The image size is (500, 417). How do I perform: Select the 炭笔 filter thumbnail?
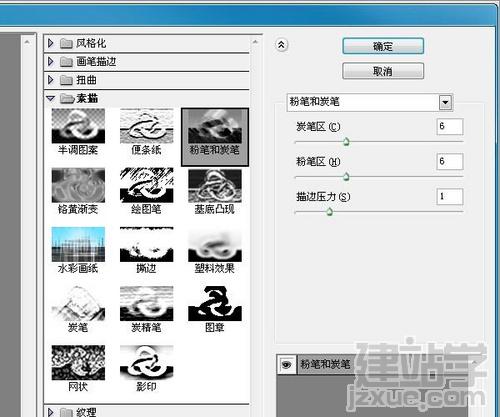pos(78,303)
